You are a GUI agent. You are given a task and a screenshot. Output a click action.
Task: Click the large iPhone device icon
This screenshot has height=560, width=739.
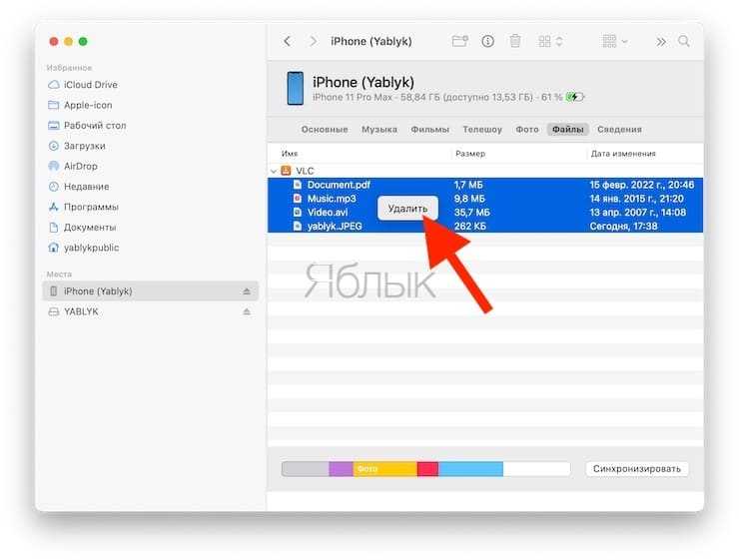point(295,88)
